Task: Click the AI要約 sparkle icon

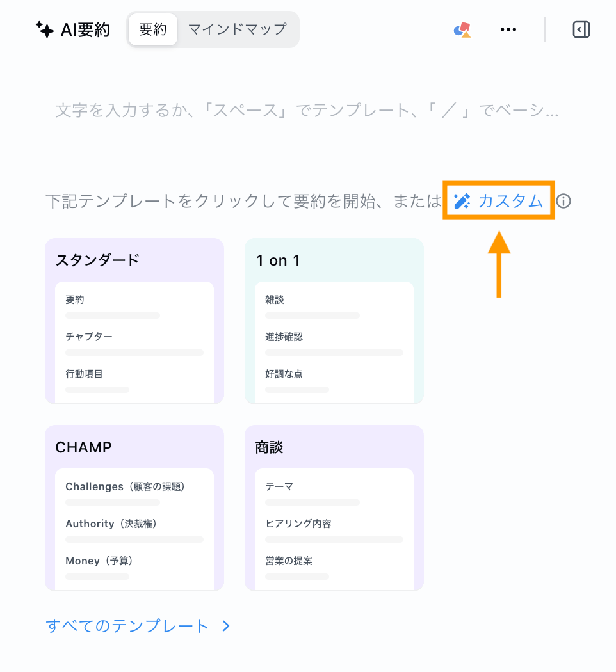Action: tap(45, 29)
